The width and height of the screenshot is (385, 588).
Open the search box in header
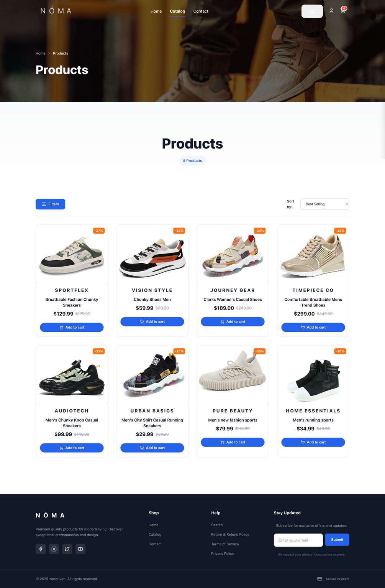[312, 11]
